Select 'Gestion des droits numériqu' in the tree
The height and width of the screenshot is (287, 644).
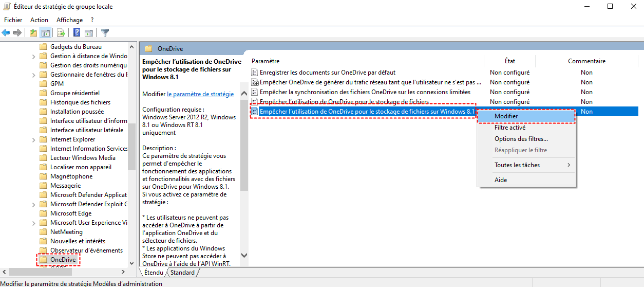(x=88, y=65)
